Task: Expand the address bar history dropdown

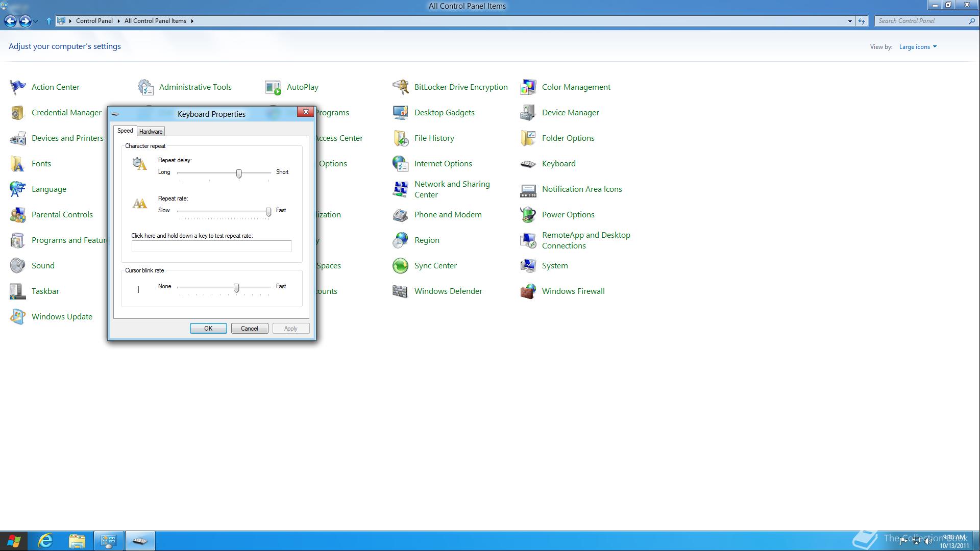Action: click(850, 21)
